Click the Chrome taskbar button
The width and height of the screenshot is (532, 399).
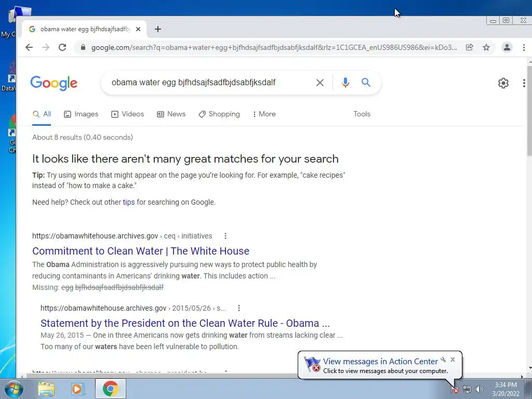(x=111, y=389)
